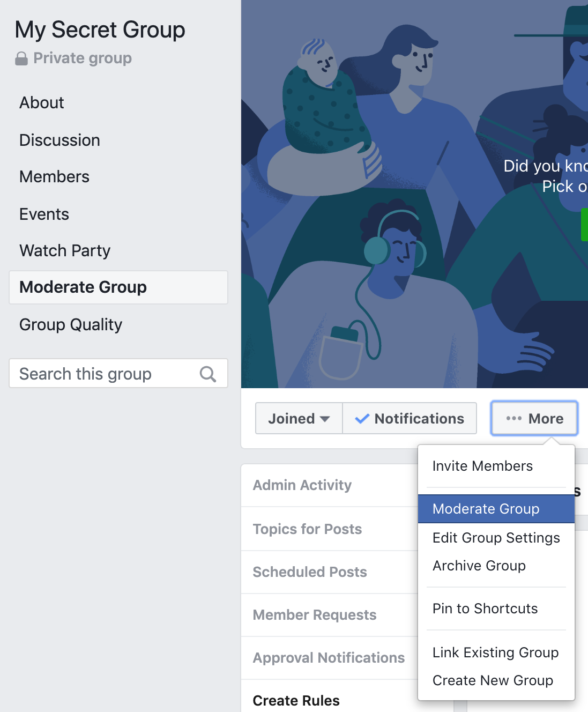Image resolution: width=588 pixels, height=712 pixels.
Task: Click the three-dots icon on the More button
Action: (x=514, y=419)
